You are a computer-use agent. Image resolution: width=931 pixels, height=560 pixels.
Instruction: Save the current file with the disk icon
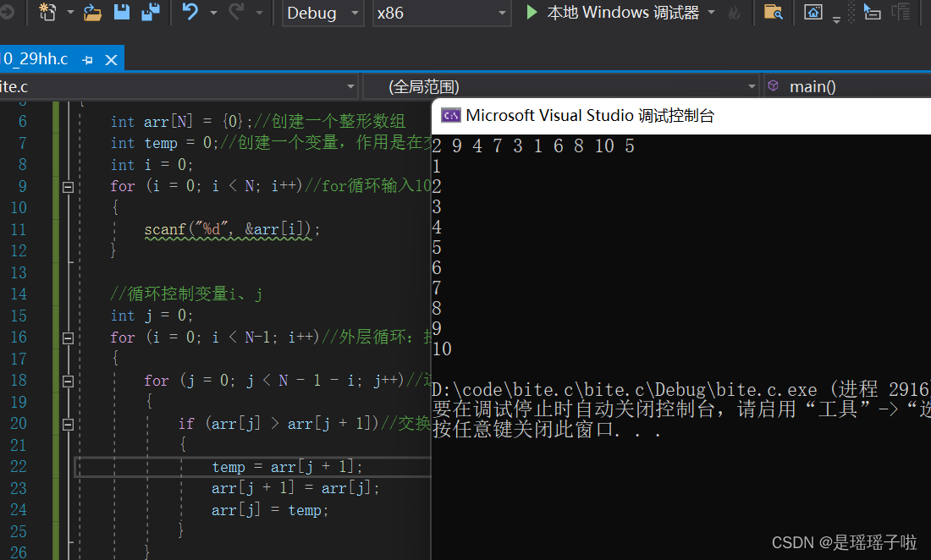pos(122,12)
